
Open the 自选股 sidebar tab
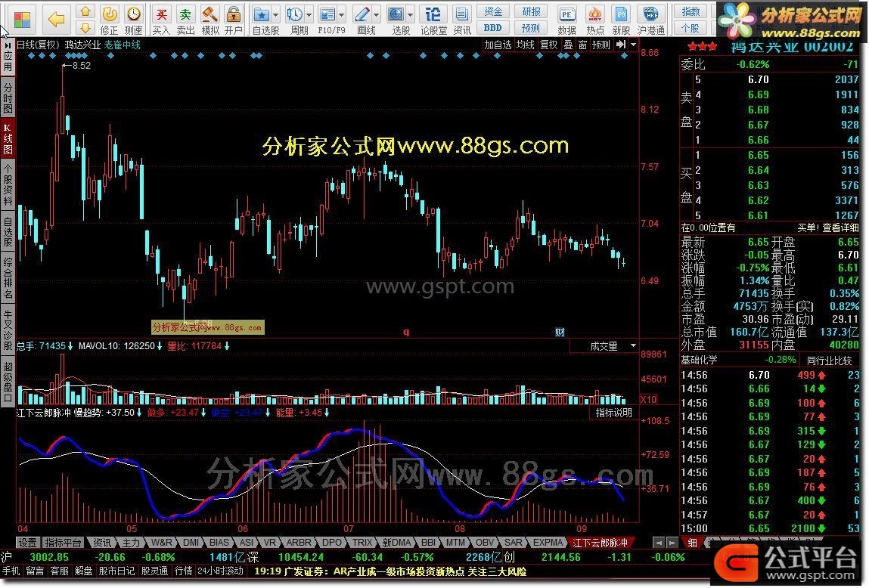point(8,232)
